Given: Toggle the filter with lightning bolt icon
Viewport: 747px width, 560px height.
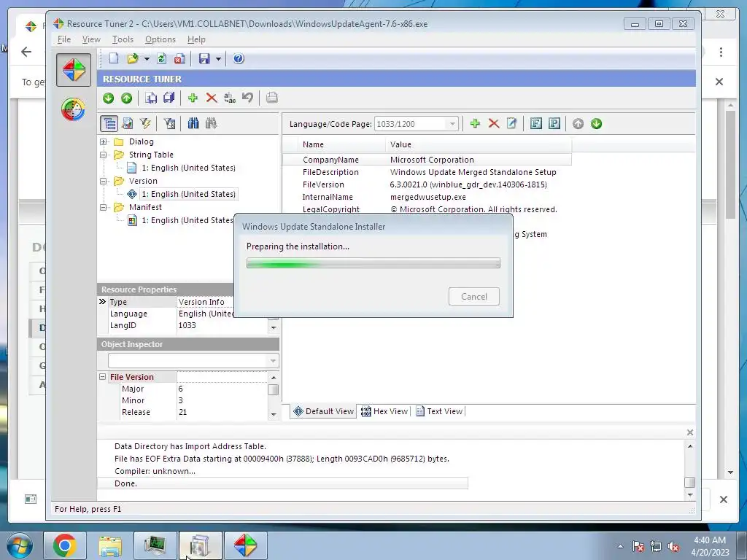Looking at the screenshot, I should point(145,124).
